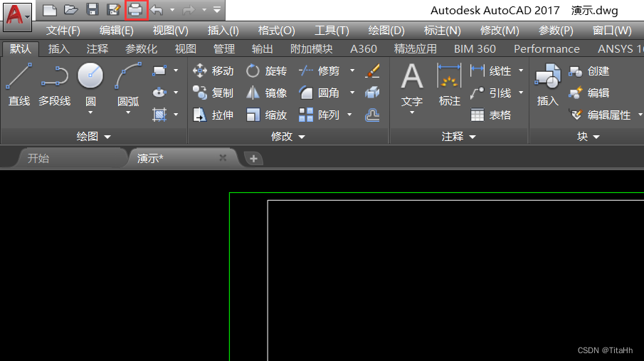Click the 复制 copy tool

point(213,93)
